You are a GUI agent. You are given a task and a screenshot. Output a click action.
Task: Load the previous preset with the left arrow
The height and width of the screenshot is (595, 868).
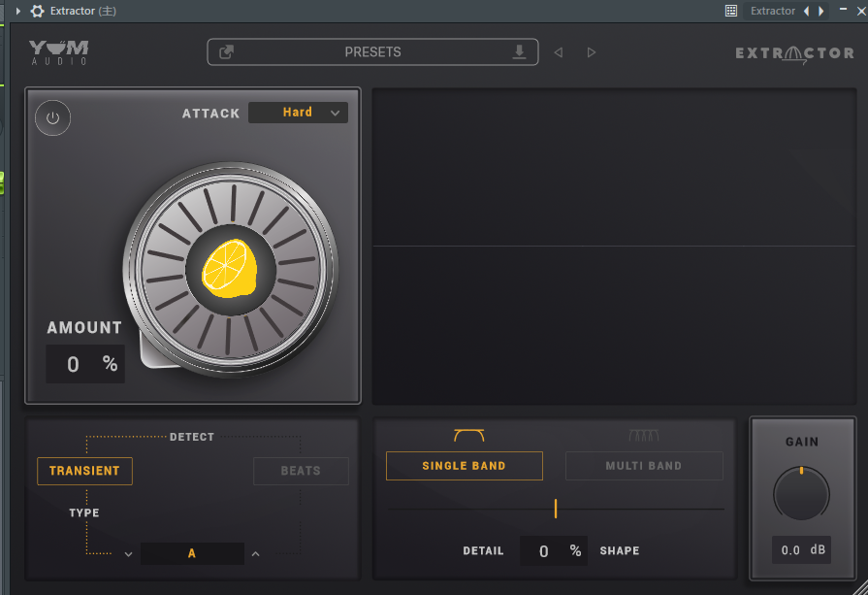(x=559, y=52)
